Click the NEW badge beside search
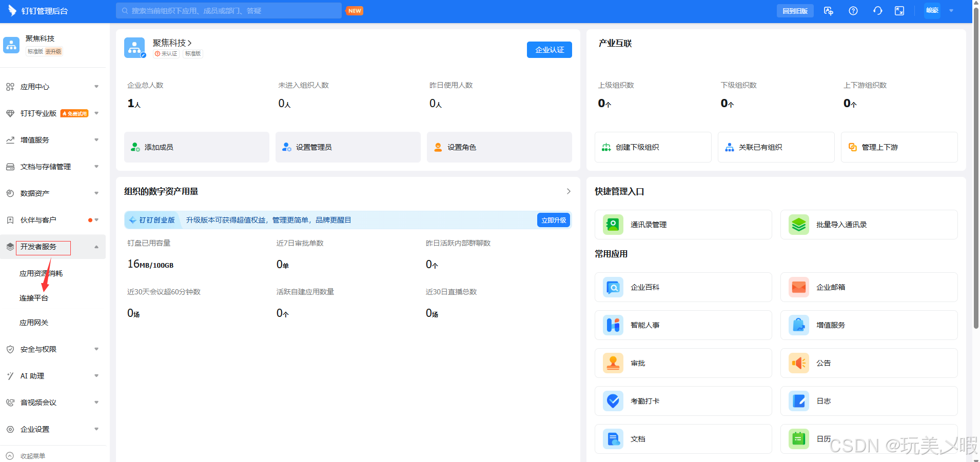The height and width of the screenshot is (462, 980). 355,11
